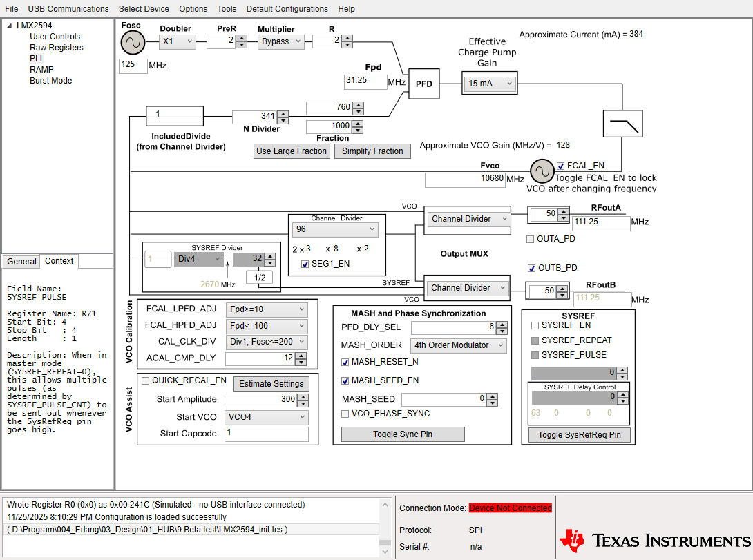Screen dimensions: 753x560
Task: Enable VCO_PHASE_SYNC checkbox
Action: click(345, 414)
